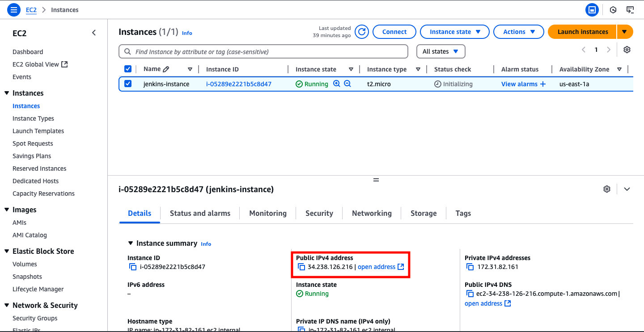Click the magnifier icon in search field

point(127,52)
